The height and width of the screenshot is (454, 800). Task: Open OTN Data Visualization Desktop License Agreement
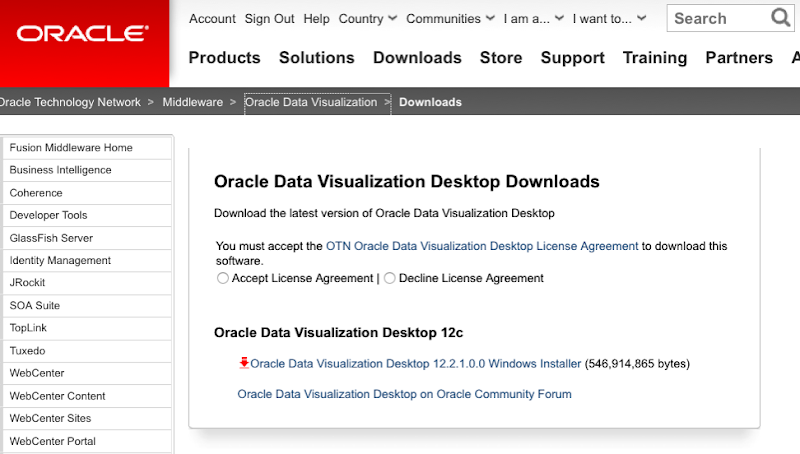click(482, 246)
